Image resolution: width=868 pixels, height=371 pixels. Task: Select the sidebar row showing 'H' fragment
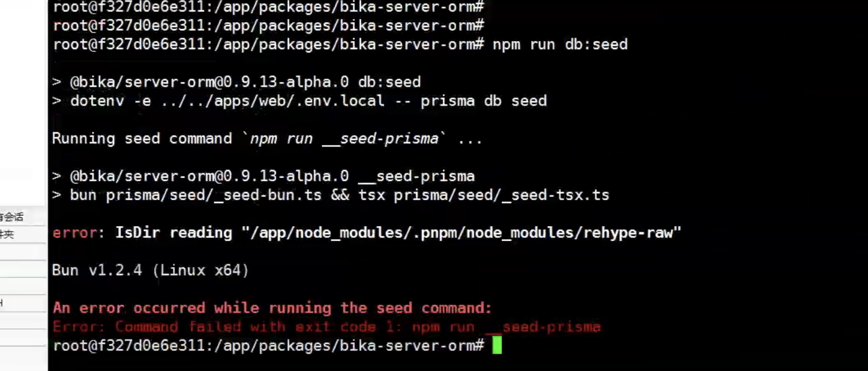tap(23, 303)
